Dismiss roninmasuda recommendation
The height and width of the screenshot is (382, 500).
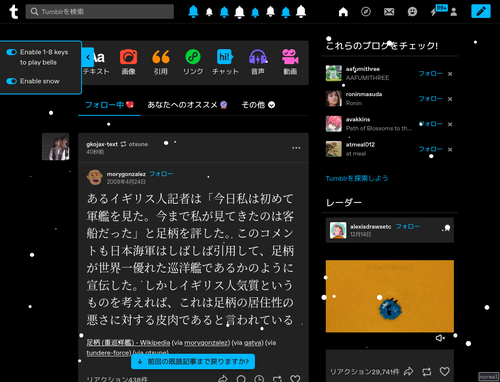click(450, 99)
